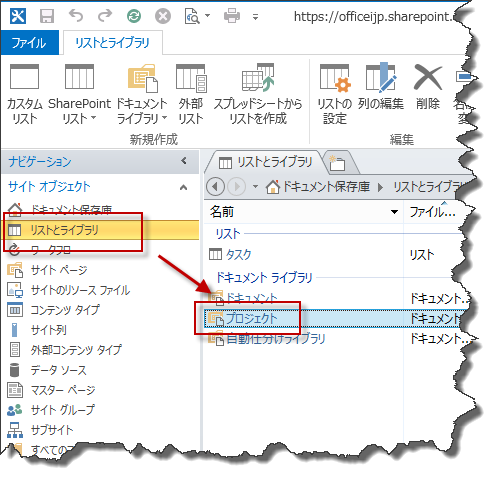Click the green Refresh icon
The image size is (500, 484).
(134, 16)
